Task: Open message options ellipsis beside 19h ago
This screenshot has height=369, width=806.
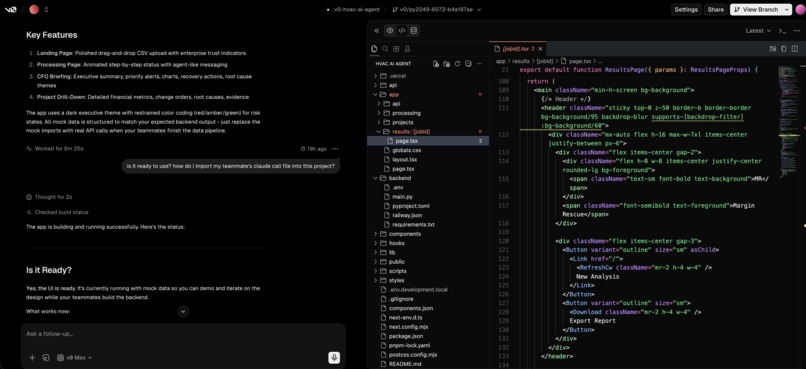Action: click(335, 149)
